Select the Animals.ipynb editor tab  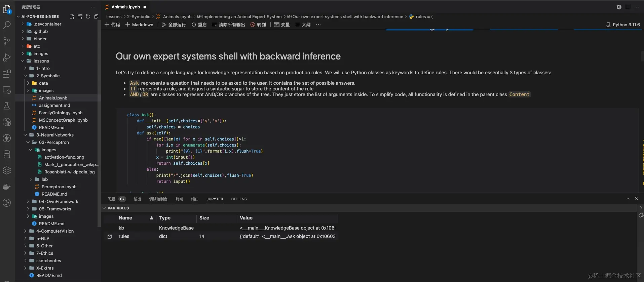click(126, 7)
